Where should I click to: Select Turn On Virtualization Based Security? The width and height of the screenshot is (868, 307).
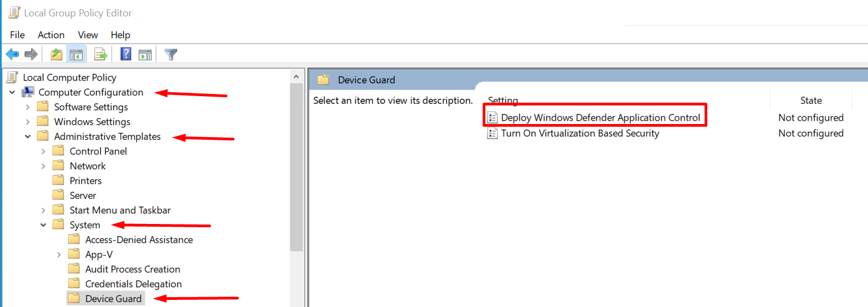[x=579, y=133]
